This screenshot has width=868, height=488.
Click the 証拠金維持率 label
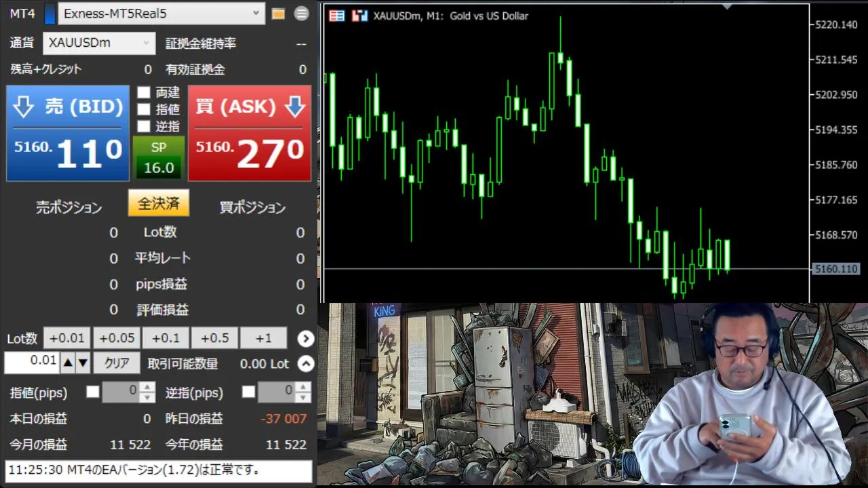[x=201, y=43]
